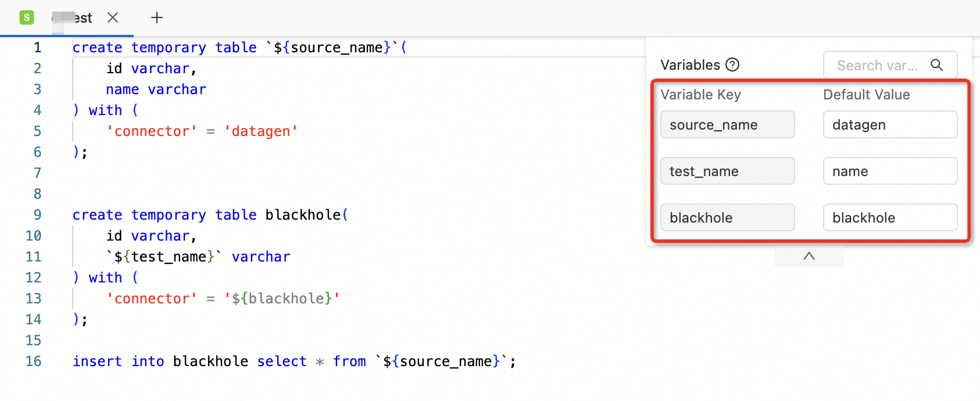The width and height of the screenshot is (980, 401).
Task: Edit the name default value field
Action: (890, 171)
